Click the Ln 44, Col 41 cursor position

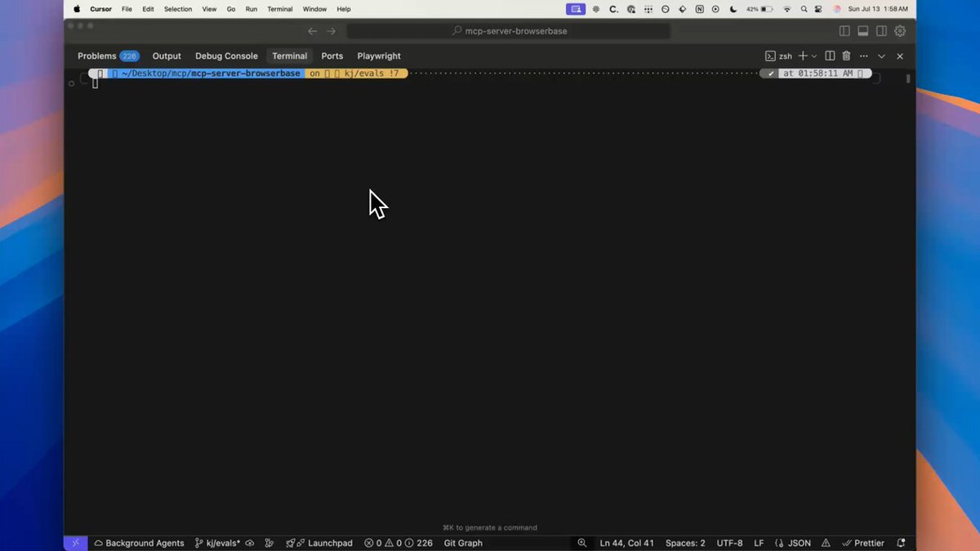627,543
